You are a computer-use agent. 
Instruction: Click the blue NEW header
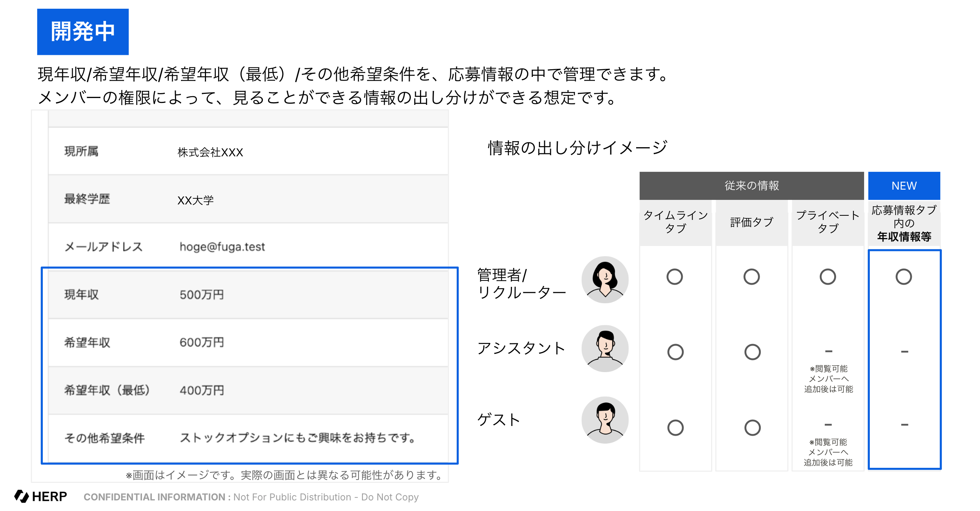[904, 185]
